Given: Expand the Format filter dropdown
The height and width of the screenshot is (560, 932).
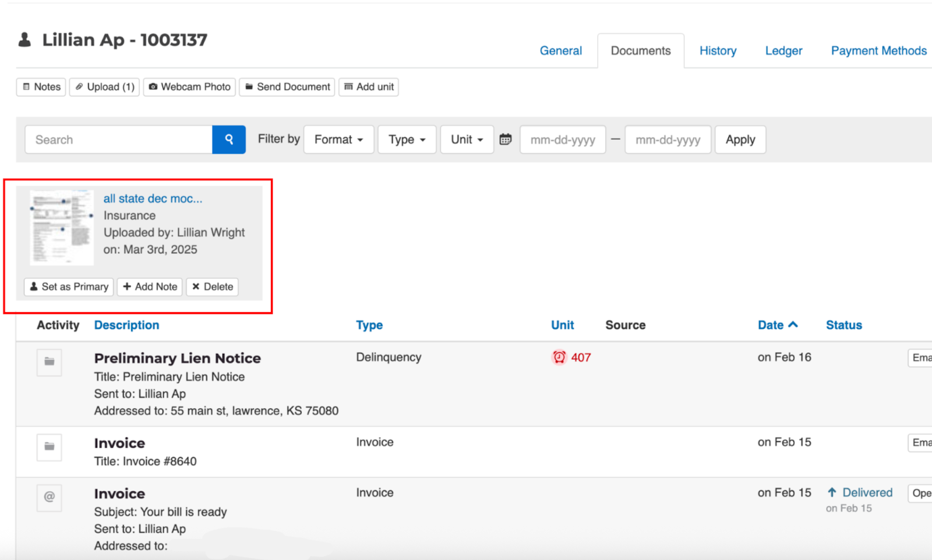Looking at the screenshot, I should click(x=338, y=140).
